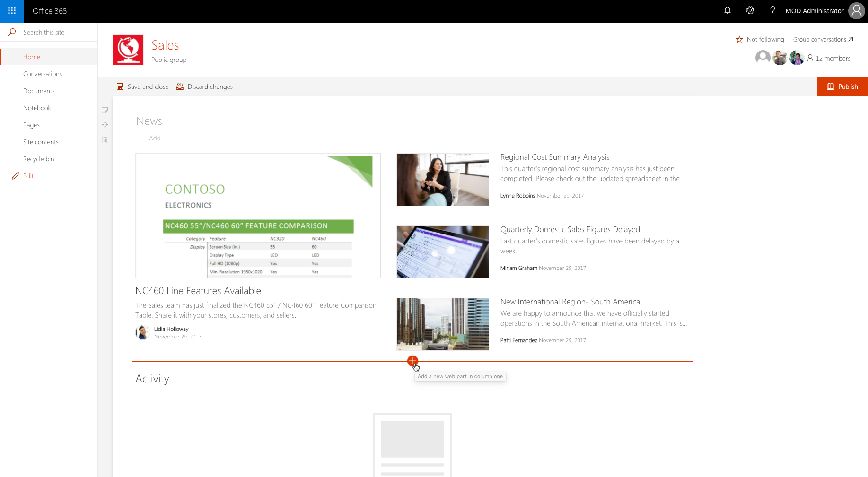
Task: Click the News web part heading
Action: (x=149, y=121)
